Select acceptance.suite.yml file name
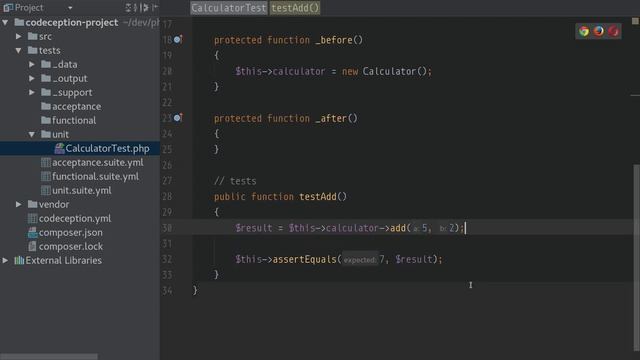 [x=98, y=162]
